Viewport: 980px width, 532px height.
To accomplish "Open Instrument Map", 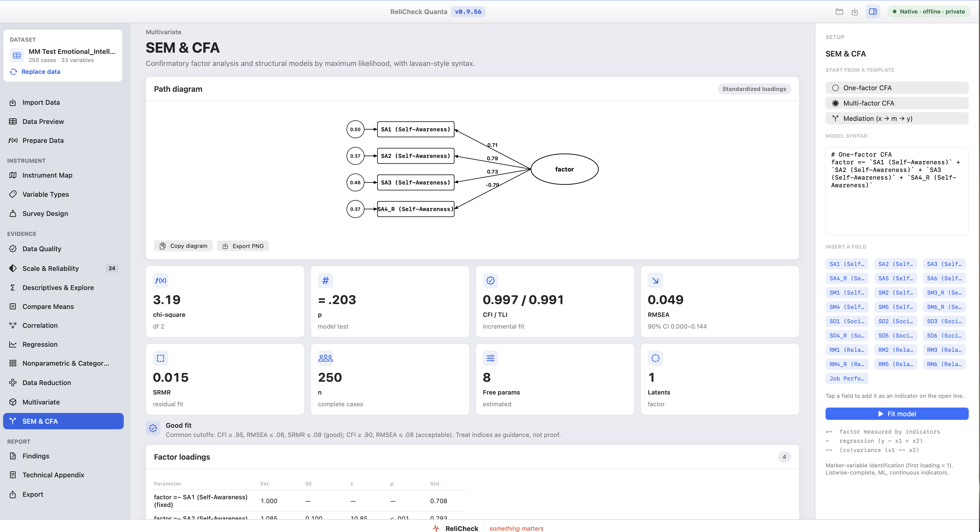I will pos(63,175).
